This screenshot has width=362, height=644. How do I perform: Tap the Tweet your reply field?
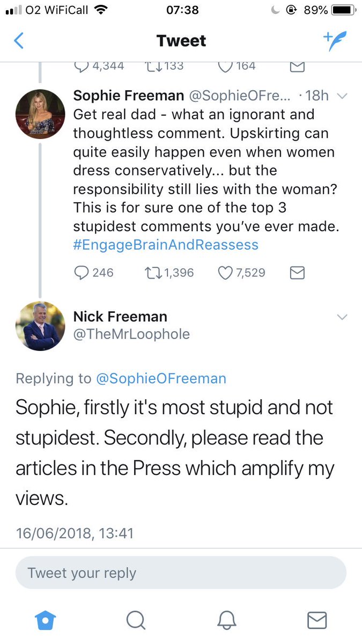(181, 573)
